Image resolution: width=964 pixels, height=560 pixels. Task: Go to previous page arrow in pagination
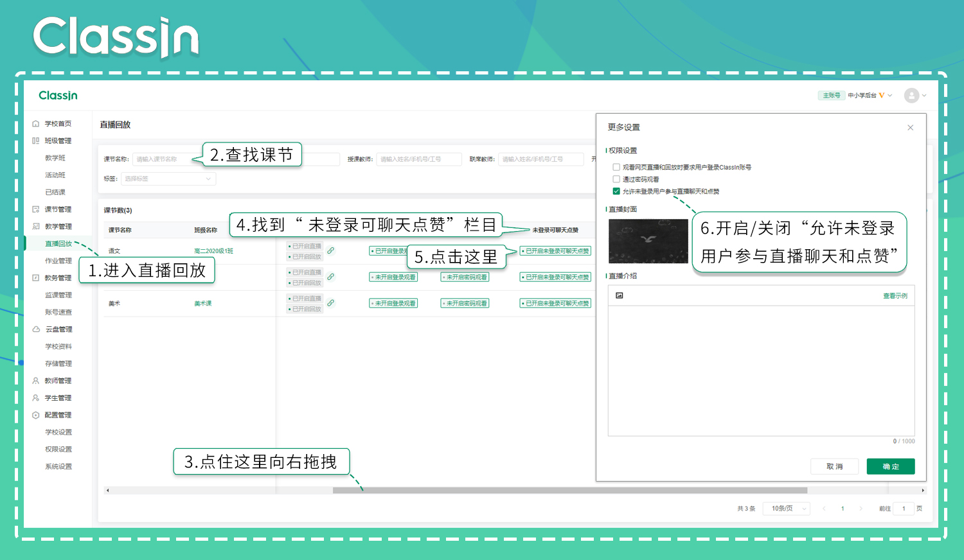click(824, 509)
